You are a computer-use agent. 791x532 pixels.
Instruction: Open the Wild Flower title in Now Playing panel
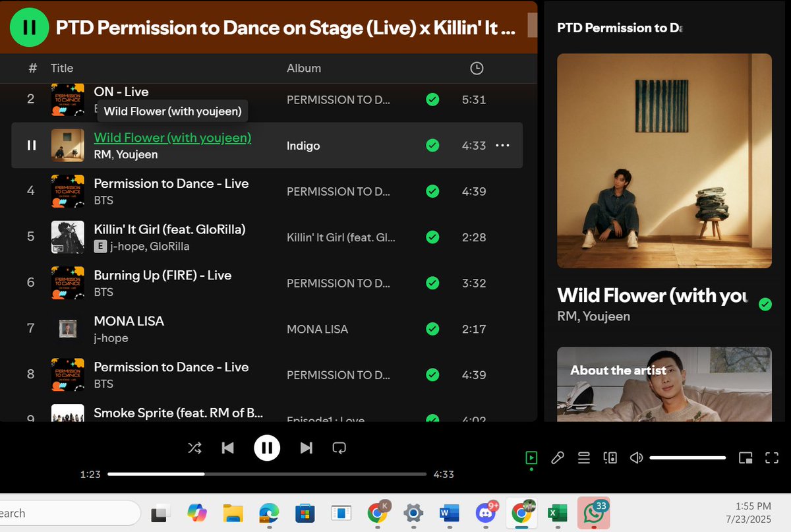pos(653,295)
